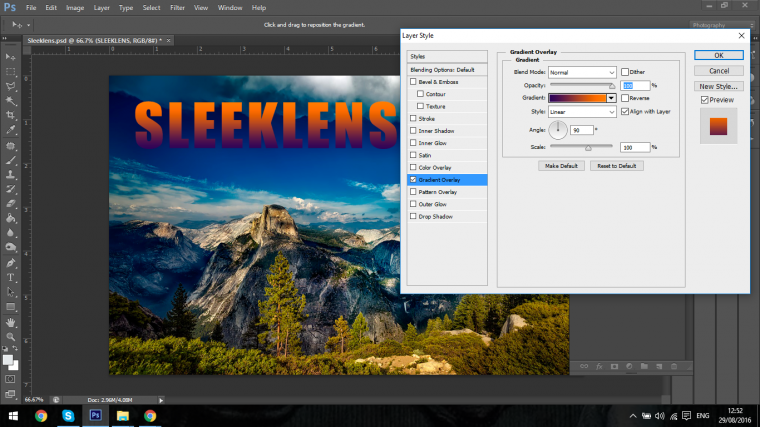The width and height of the screenshot is (760, 427).
Task: Select the Lasso tool
Action: [10, 86]
